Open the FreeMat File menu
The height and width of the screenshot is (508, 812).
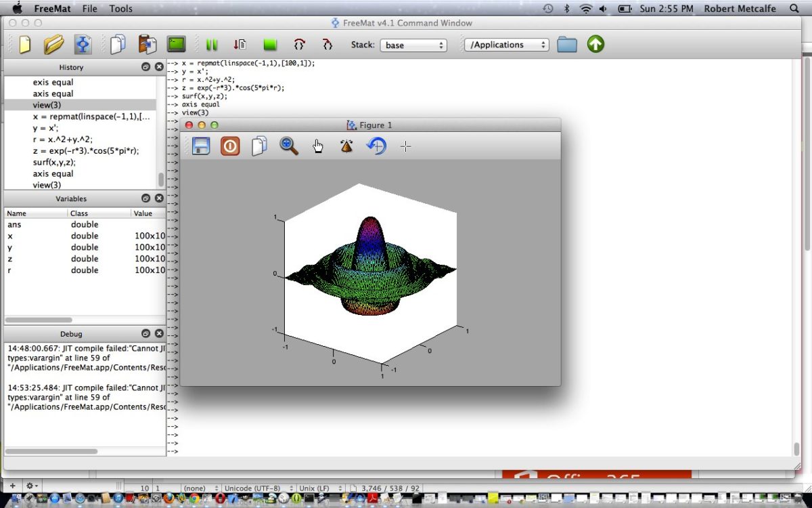click(x=89, y=9)
